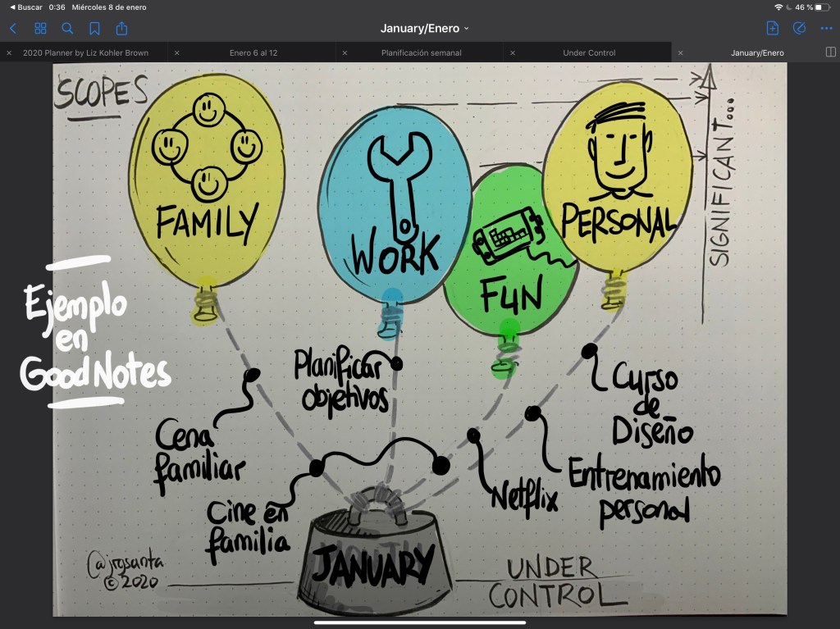840x629 pixels.
Task: Open the three-dot more options menu
Action: pyautogui.click(x=826, y=29)
